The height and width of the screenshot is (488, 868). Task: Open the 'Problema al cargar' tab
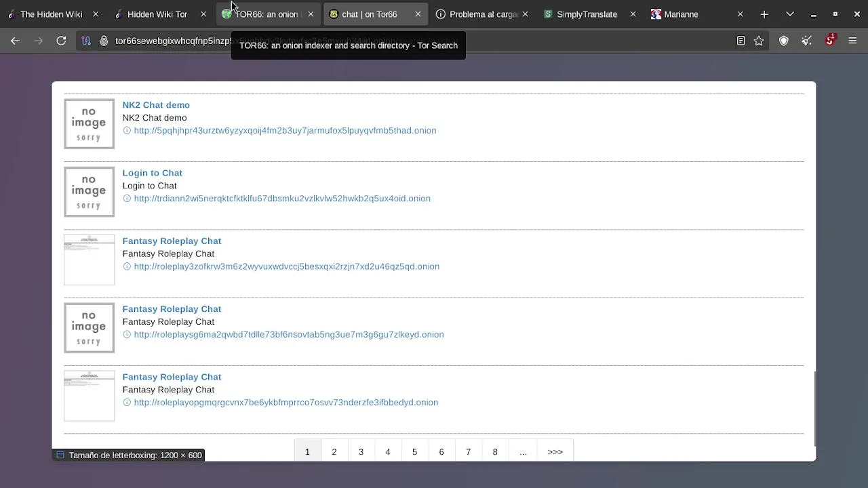[x=484, y=14]
